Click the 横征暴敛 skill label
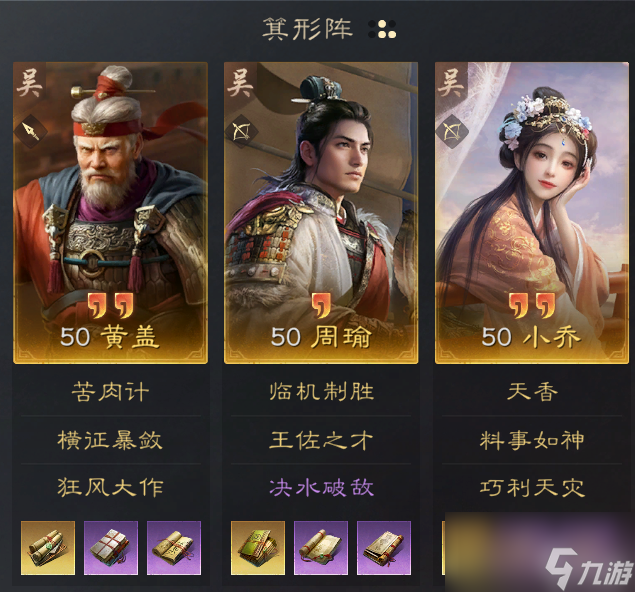Screen dimensions: 635x592 110,440
